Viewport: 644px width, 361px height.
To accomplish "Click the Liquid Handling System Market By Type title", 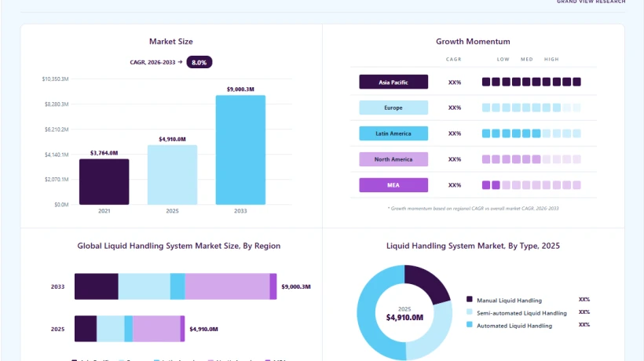I will click(473, 246).
